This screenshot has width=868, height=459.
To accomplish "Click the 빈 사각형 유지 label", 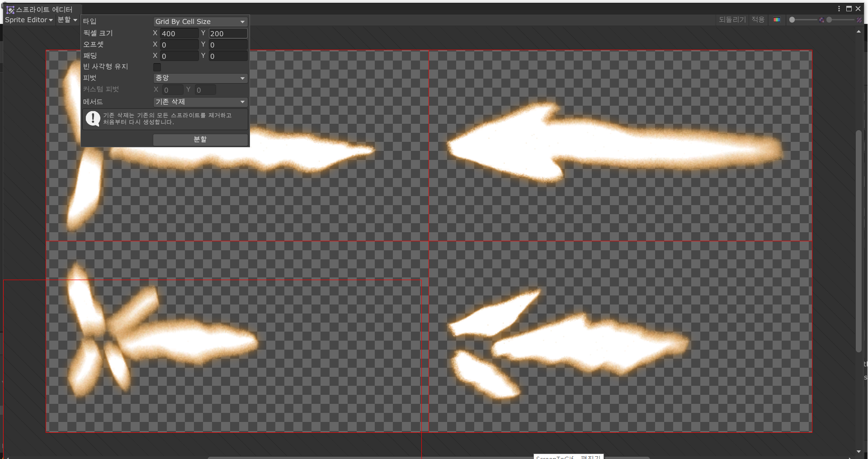I will (105, 66).
